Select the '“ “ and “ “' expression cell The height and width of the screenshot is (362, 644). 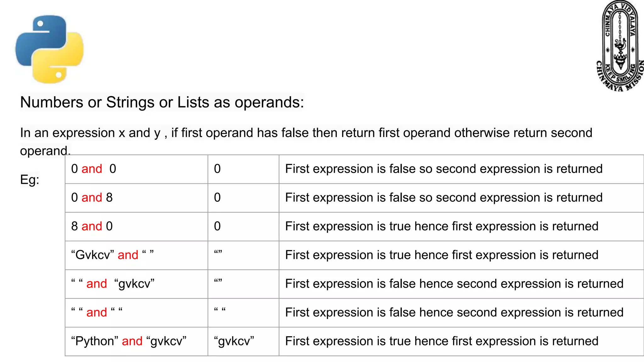[x=136, y=313]
